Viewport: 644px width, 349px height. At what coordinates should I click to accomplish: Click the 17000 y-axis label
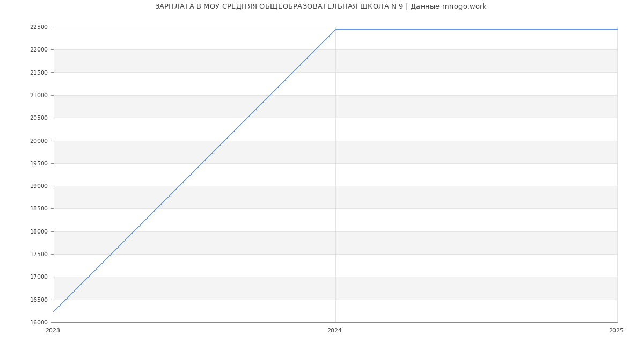(x=39, y=277)
